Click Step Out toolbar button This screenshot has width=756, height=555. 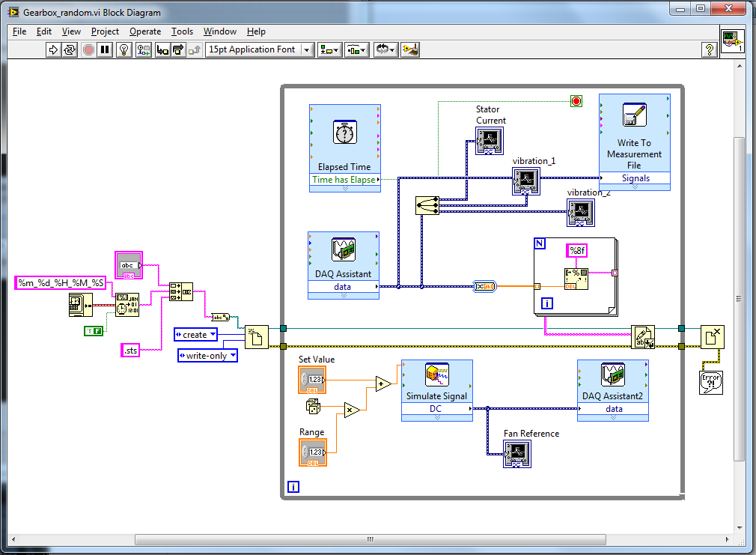click(195, 49)
